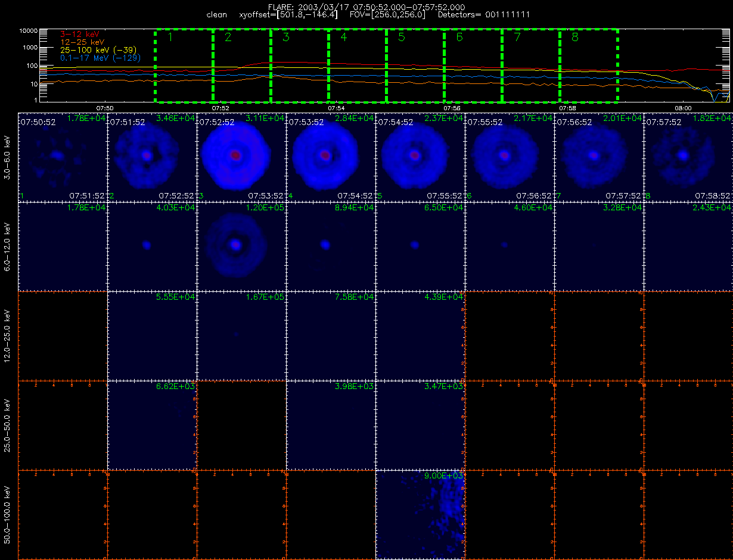This screenshot has width=733, height=560.
Task: Select the 25.0-50.0 keV image with peak 3.47E+03
Action: [420, 425]
